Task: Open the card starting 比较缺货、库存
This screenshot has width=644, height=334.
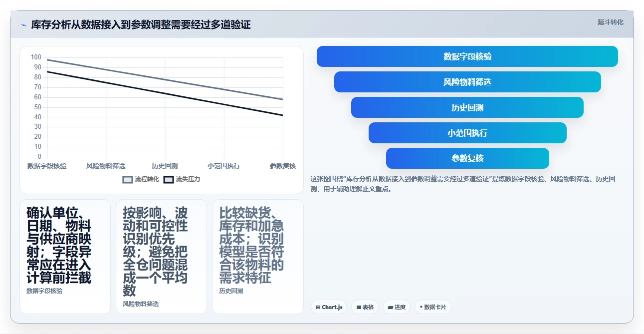Action: [257, 257]
